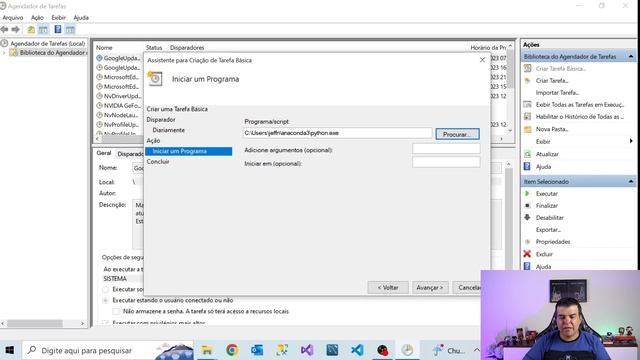Click the Concluir wizard step
This screenshot has height=360, width=640.
tap(158, 162)
